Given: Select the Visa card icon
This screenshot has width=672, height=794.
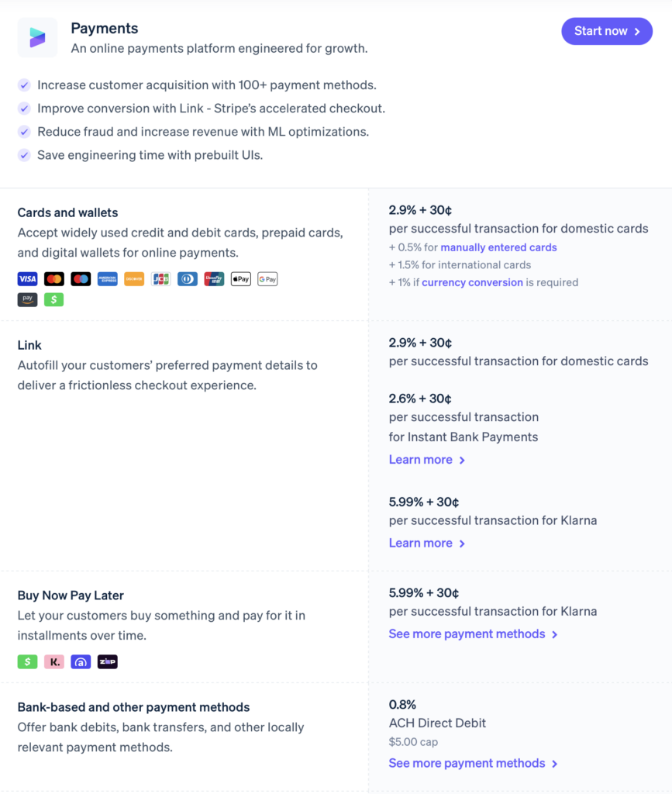Looking at the screenshot, I should [27, 279].
